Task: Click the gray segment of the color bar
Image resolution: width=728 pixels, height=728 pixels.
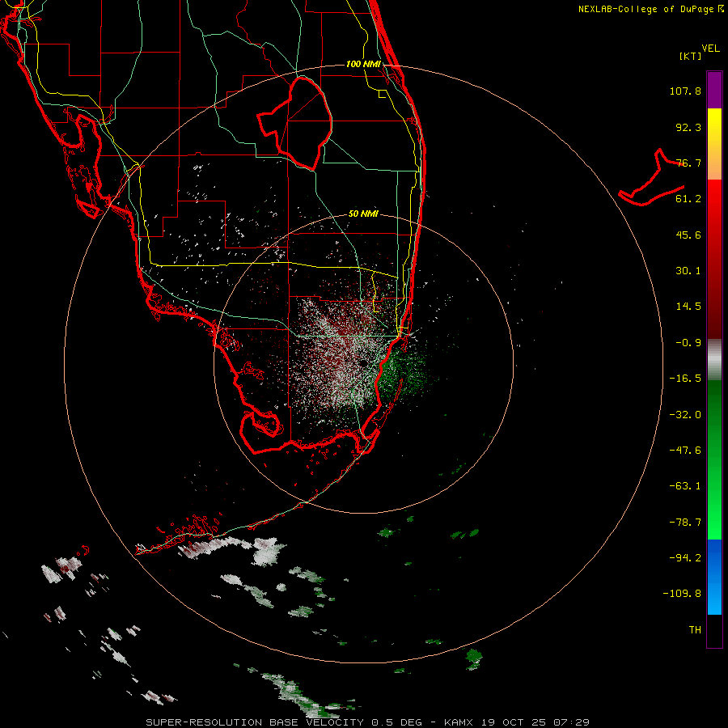Action: 714,360
